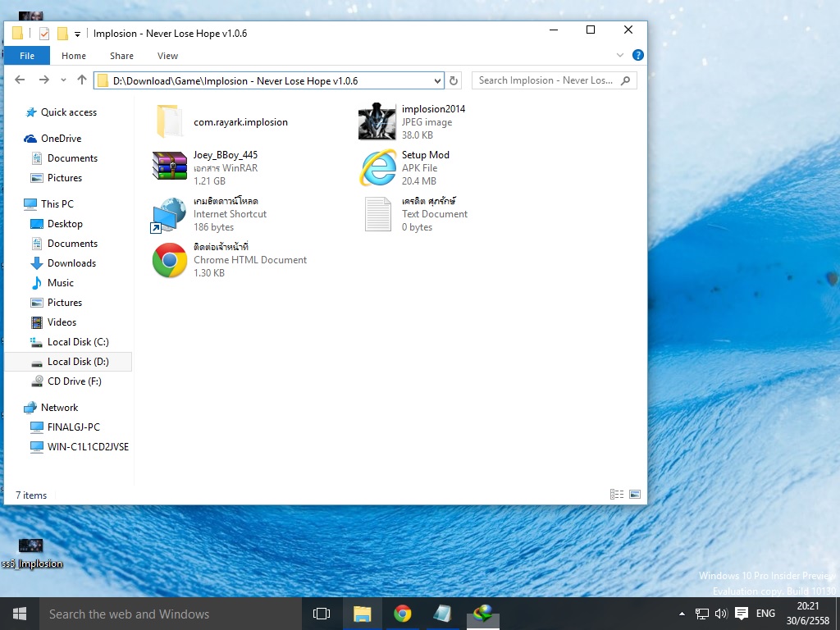Open volume control tray icon
This screenshot has width=840, height=630.
click(x=721, y=614)
